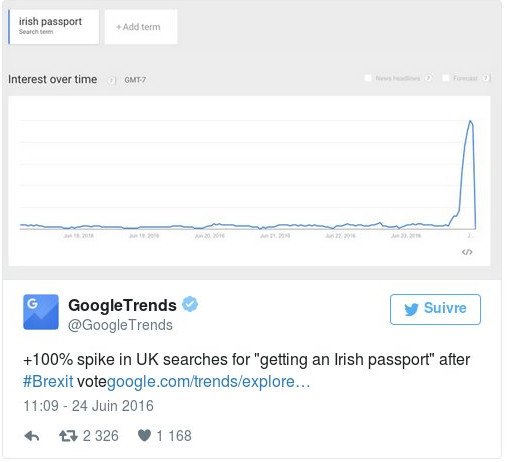Enable the Forecast checkbox

445,78
